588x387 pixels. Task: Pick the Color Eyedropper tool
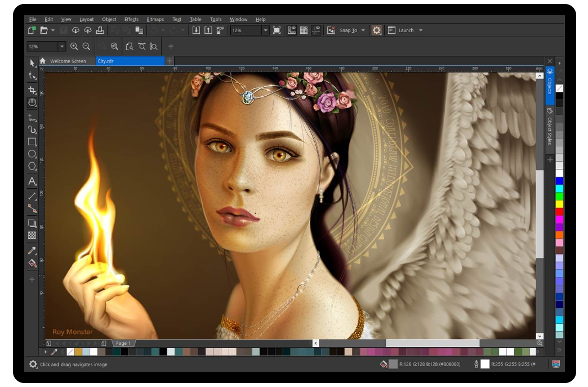click(32, 250)
